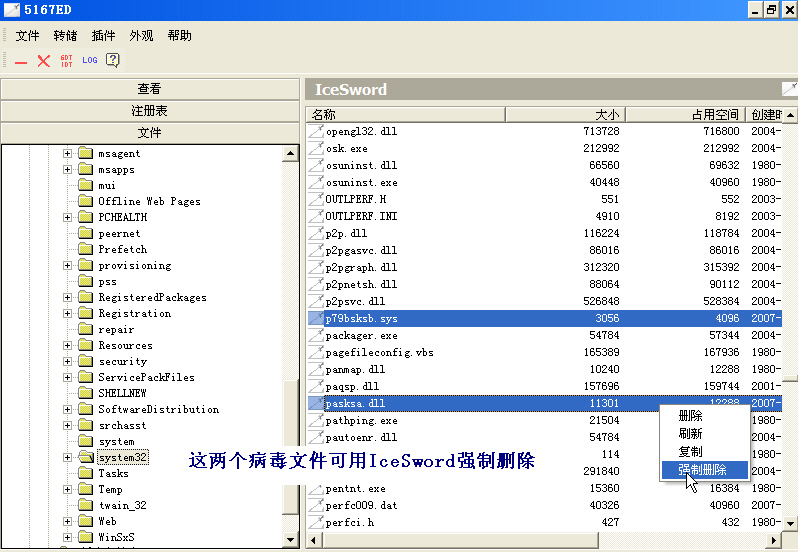Screen dimensions: 798x552
Task: Click the file icon of osk.exe
Action: tap(316, 148)
